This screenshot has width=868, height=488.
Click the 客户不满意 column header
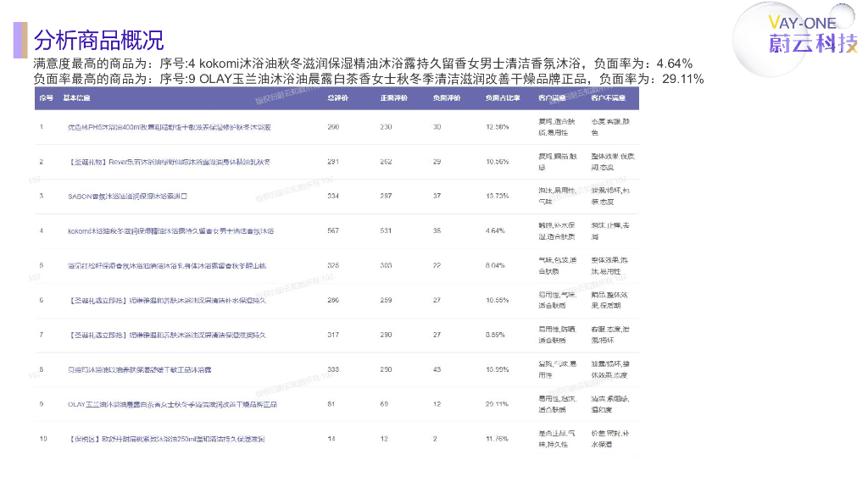click(608, 98)
